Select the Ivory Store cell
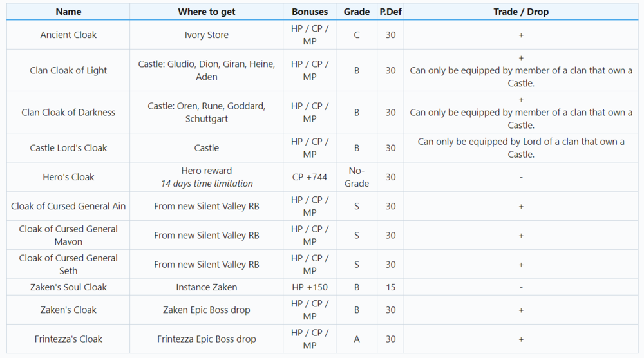 tap(206, 35)
